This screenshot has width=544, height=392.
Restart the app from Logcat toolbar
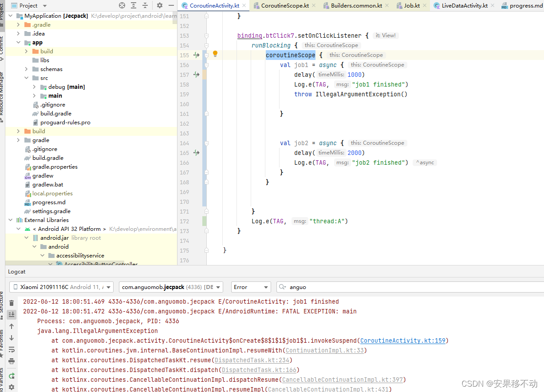(x=12, y=374)
